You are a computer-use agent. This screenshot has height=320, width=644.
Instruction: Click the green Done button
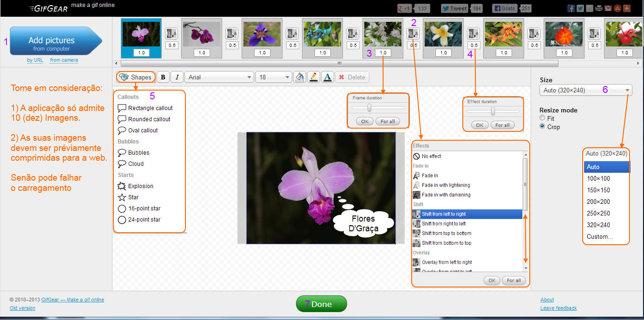(322, 304)
